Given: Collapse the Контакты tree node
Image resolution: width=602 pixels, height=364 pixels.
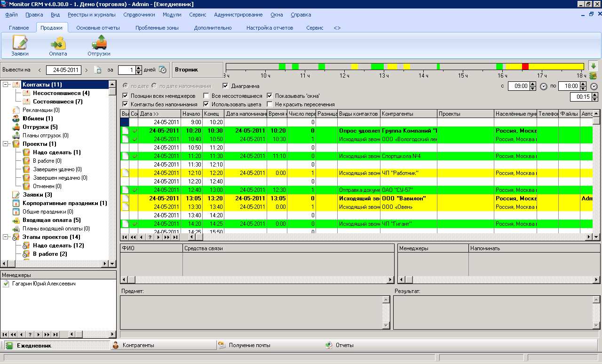Looking at the screenshot, I should coord(6,85).
